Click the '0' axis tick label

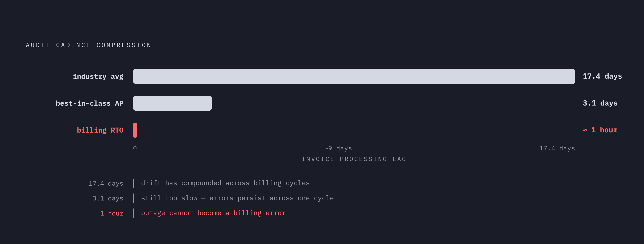coord(135,148)
